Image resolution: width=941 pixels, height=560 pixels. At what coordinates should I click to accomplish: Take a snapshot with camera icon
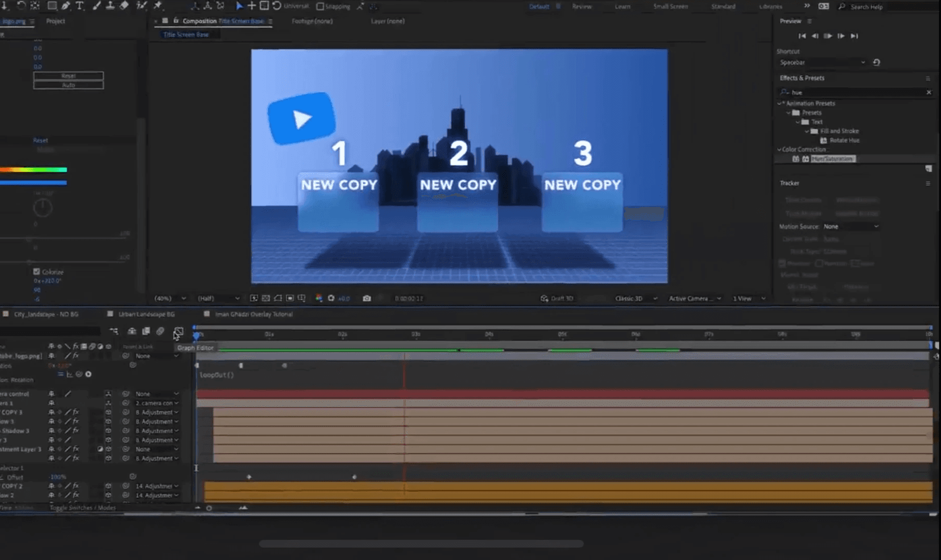coord(367,298)
